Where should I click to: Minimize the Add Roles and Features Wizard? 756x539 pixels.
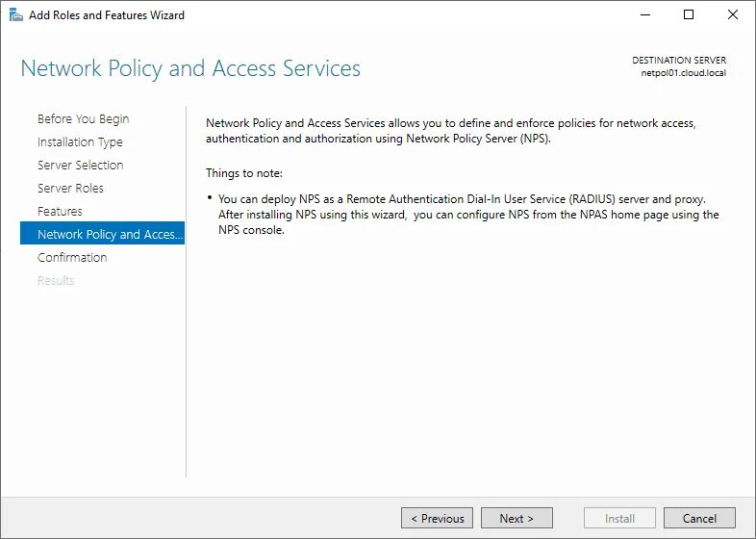(643, 15)
